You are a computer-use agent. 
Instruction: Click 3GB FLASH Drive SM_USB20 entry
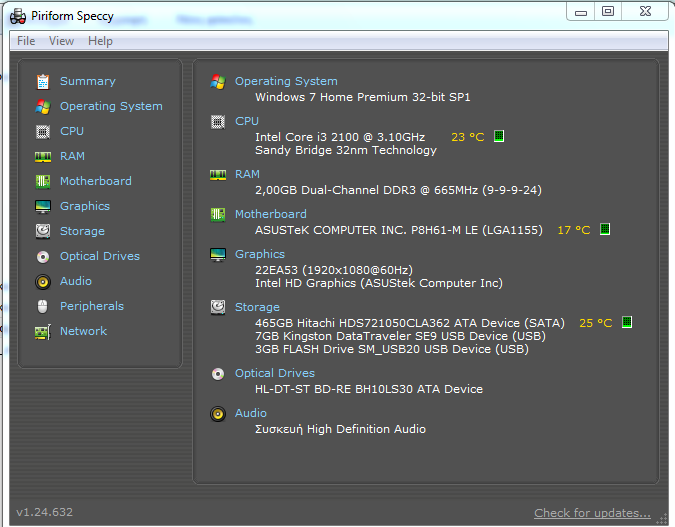[x=392, y=349]
